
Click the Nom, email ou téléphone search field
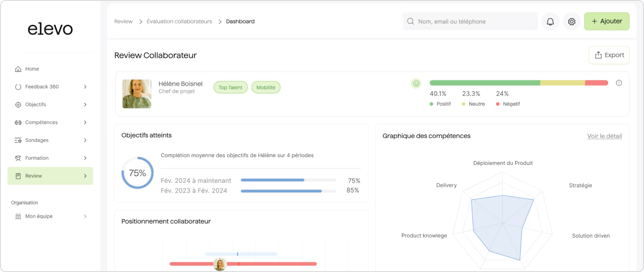470,22
